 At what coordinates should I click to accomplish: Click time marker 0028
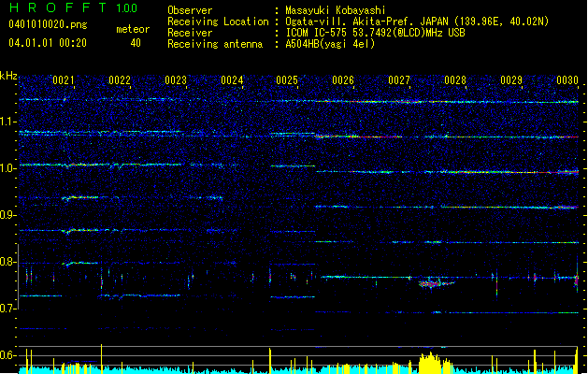[455, 80]
